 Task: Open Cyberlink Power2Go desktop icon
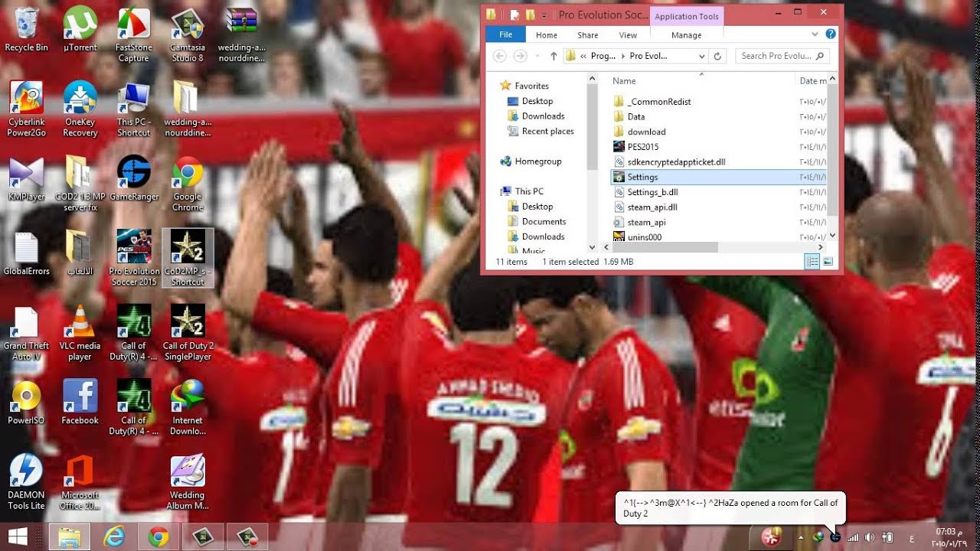(26, 109)
